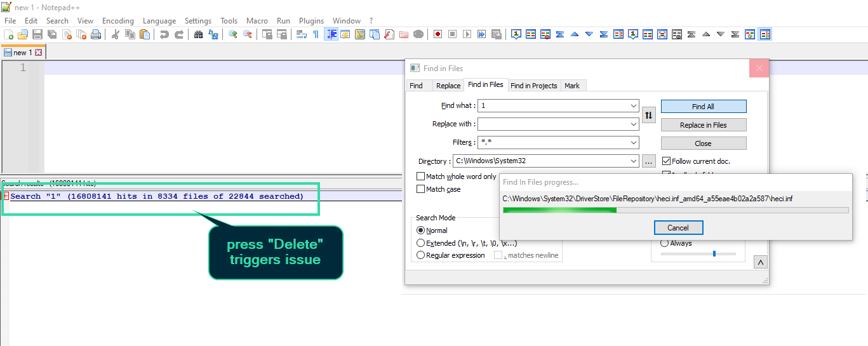The height and width of the screenshot is (346, 868).
Task: Click the Zoom In magnifier icon
Action: tap(233, 34)
